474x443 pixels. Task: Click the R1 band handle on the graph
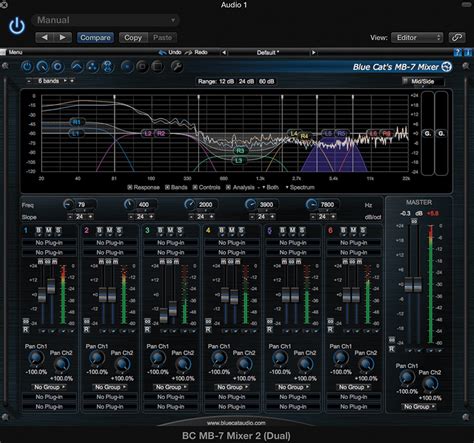pyautogui.click(x=77, y=122)
